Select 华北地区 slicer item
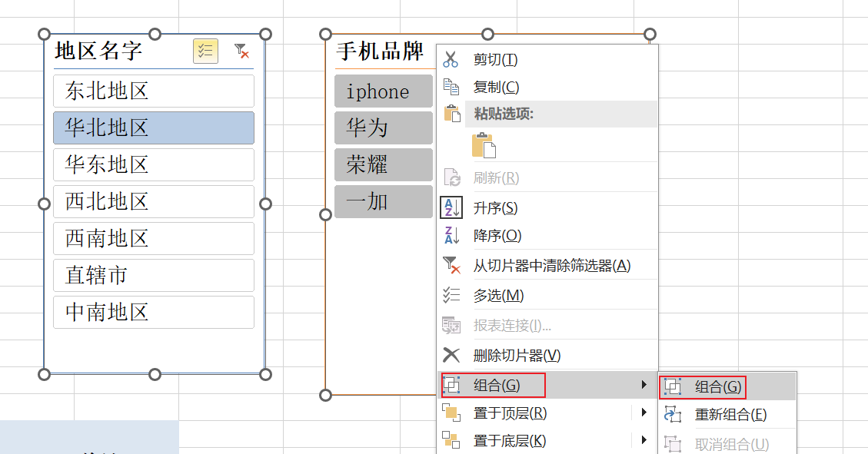The height and width of the screenshot is (454, 868). click(x=154, y=128)
